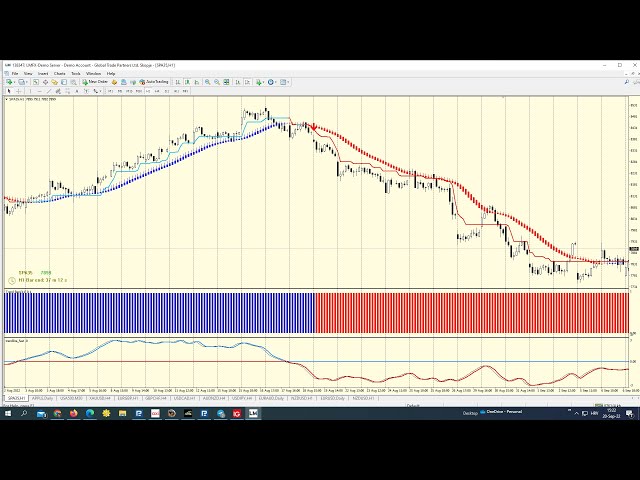This screenshot has width=640, height=480.
Task: Select the standard arrow cursor tool
Action: tap(8, 91)
